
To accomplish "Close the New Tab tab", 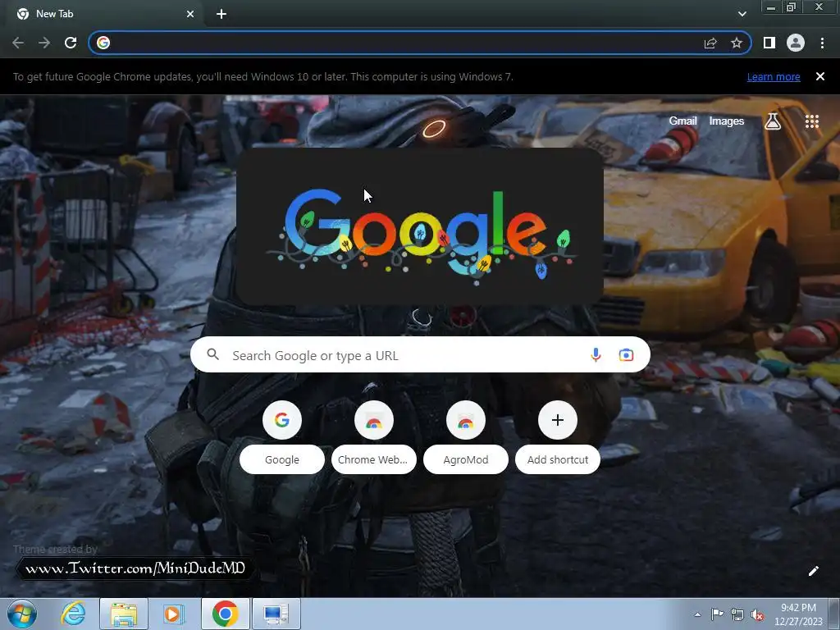I will (190, 14).
